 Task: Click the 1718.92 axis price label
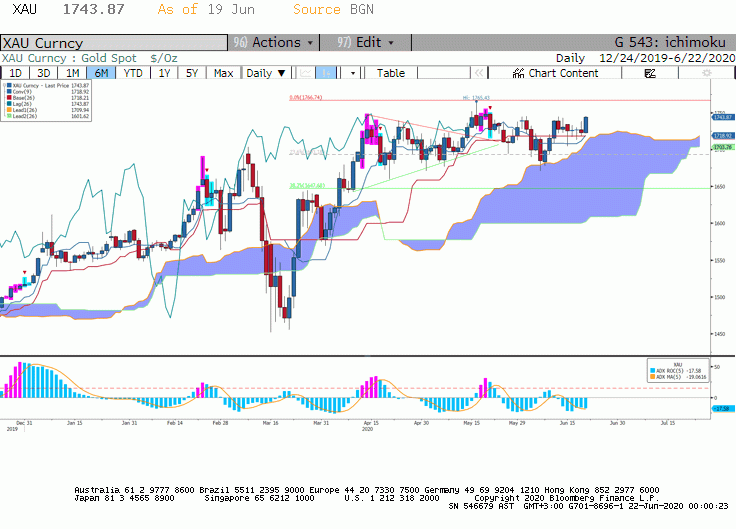click(723, 136)
